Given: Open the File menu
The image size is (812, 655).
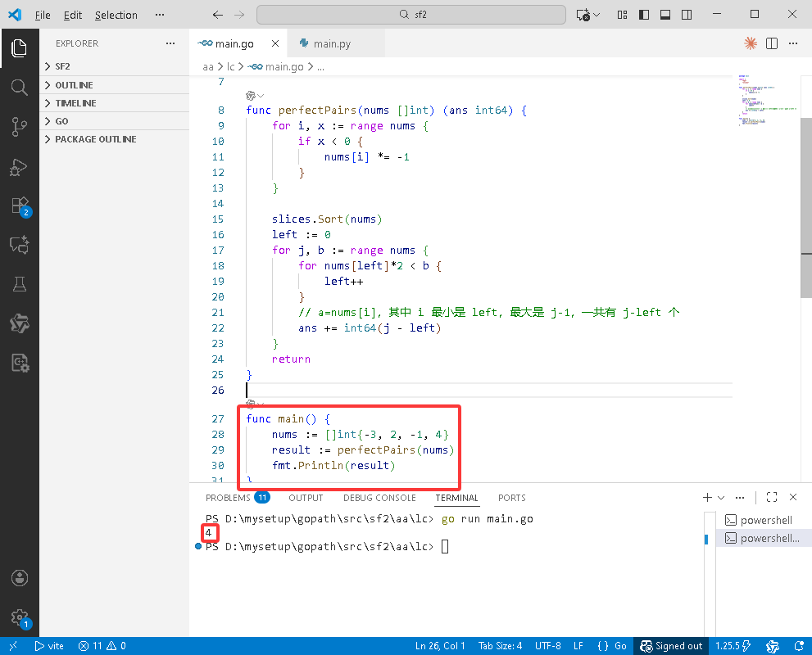Looking at the screenshot, I should point(43,15).
